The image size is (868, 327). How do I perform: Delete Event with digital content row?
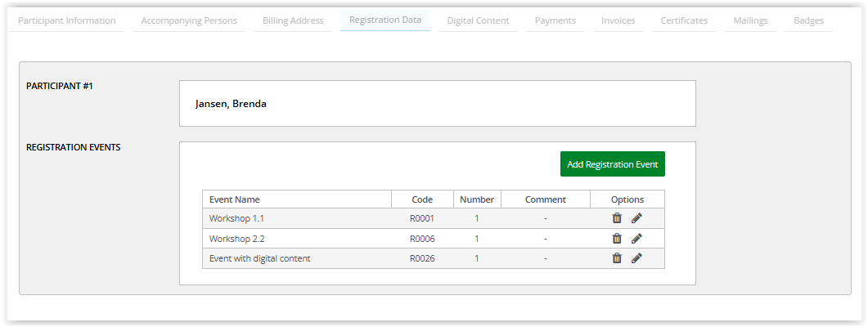pos(617,258)
